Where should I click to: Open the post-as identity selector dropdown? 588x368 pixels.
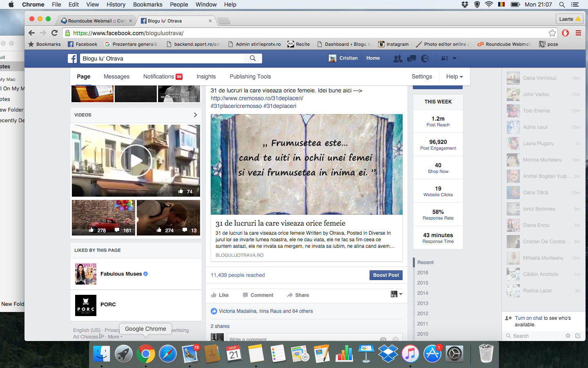pos(396,294)
